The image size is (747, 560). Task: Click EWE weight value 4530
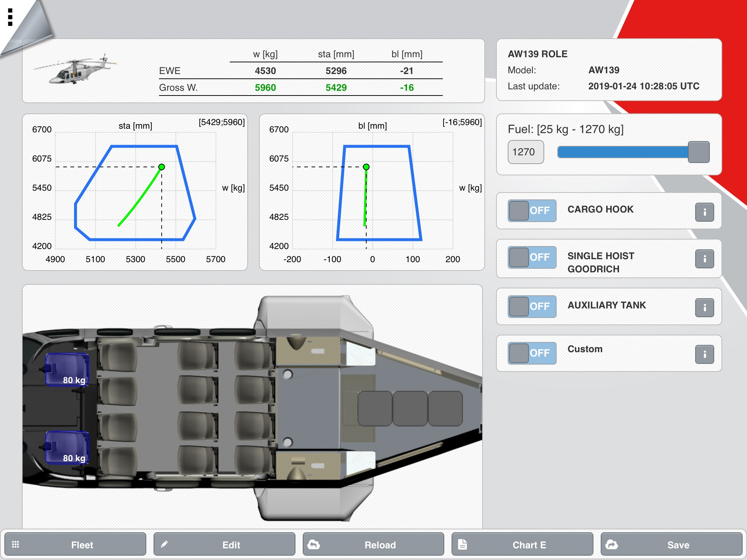point(265,71)
